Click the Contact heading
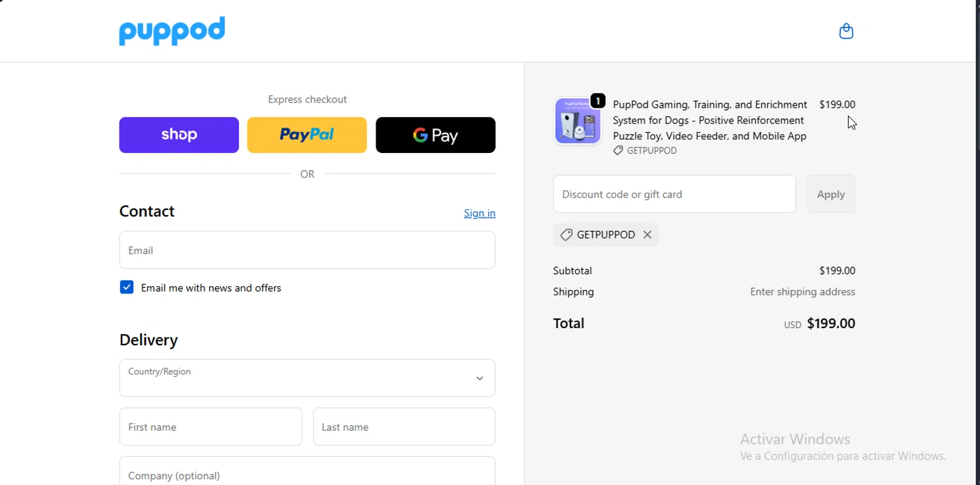The image size is (980, 485). pos(147,211)
